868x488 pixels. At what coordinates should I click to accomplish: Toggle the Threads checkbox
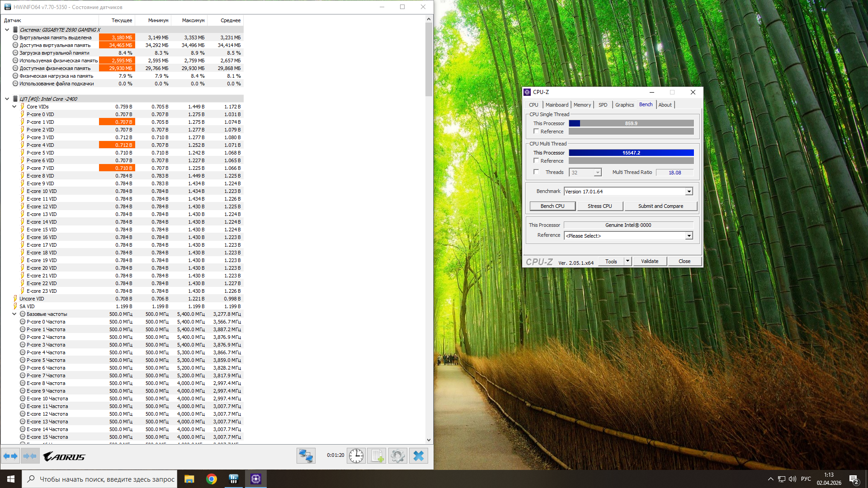click(536, 172)
